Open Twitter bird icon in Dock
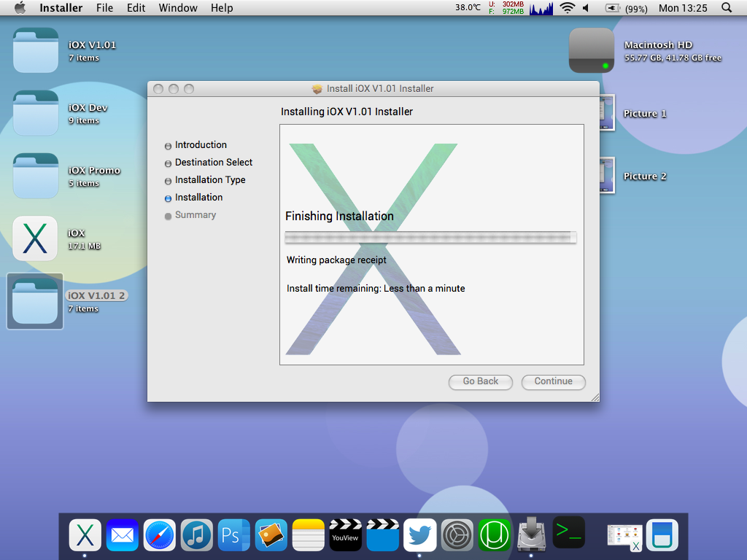Image resolution: width=747 pixels, height=560 pixels. [x=419, y=534]
